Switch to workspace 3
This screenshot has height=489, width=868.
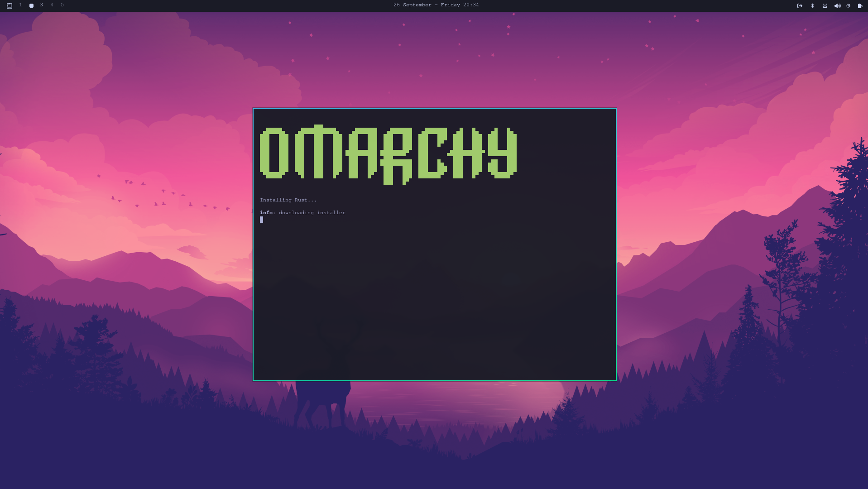pyautogui.click(x=41, y=5)
